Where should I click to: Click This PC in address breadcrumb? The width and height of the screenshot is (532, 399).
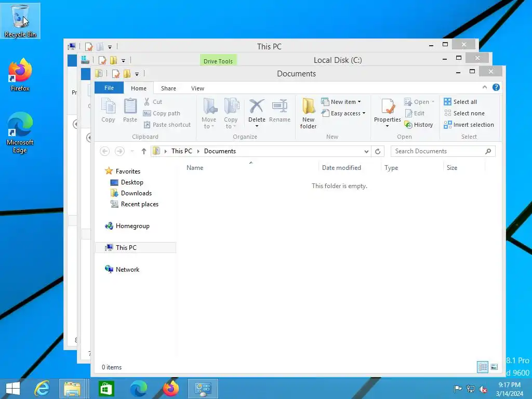(x=181, y=151)
